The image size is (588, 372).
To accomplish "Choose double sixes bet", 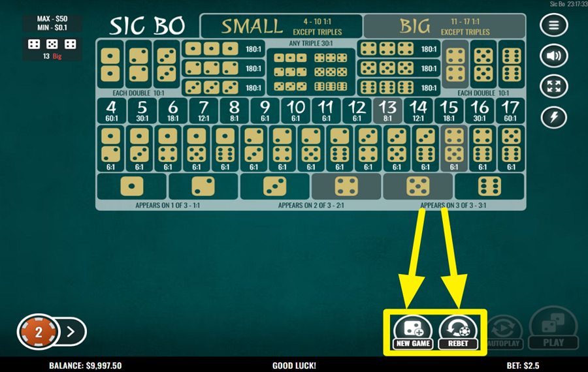I will pyautogui.click(x=512, y=64).
